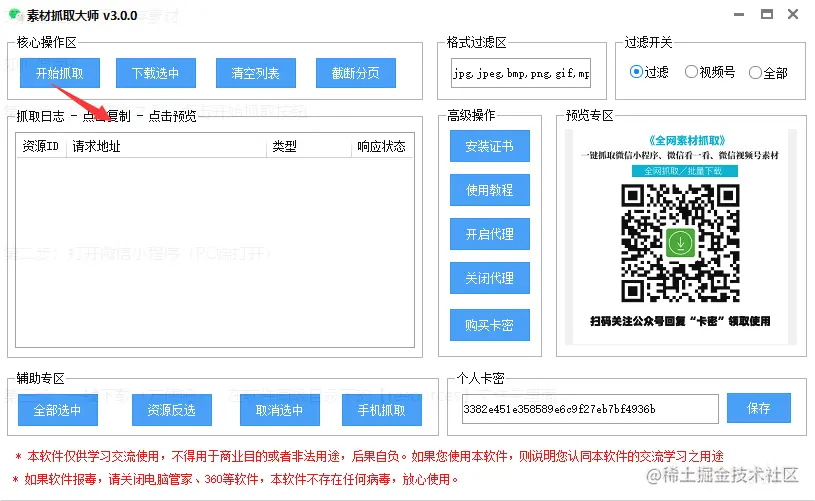
Task: Clear the list with 清空列表
Action: [256, 73]
